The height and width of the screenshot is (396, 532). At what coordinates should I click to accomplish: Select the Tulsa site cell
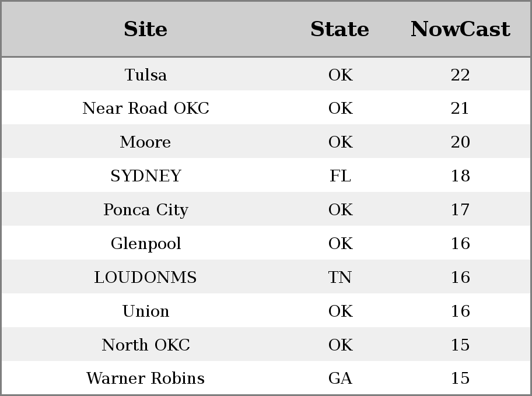[x=146, y=75]
